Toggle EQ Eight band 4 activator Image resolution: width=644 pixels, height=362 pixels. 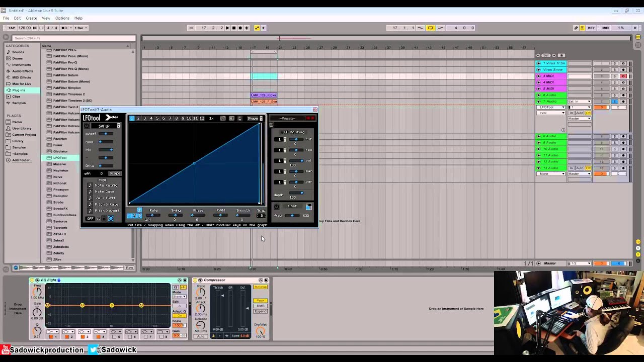(x=99, y=336)
